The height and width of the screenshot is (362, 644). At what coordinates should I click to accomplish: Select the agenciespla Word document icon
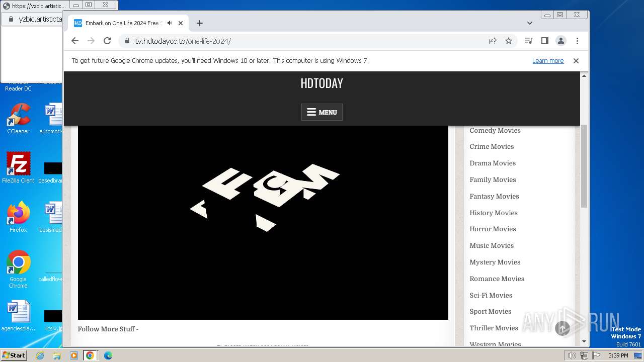18,316
